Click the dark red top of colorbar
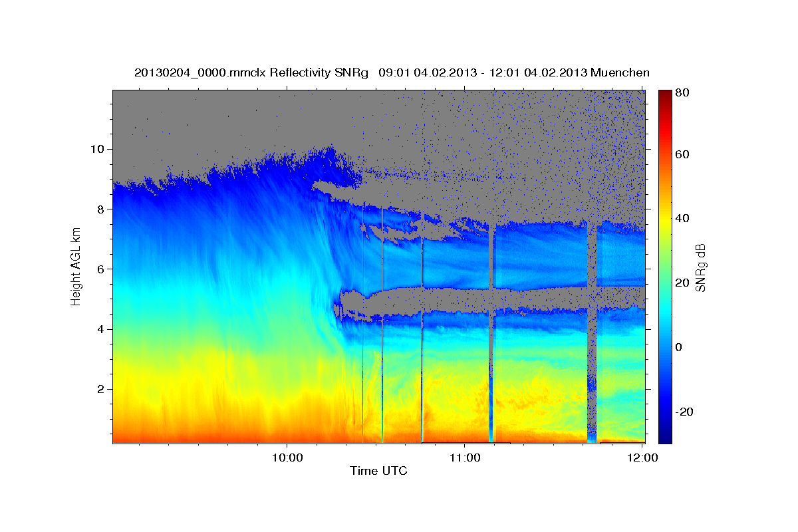This screenshot has width=798, height=532. tap(665, 96)
